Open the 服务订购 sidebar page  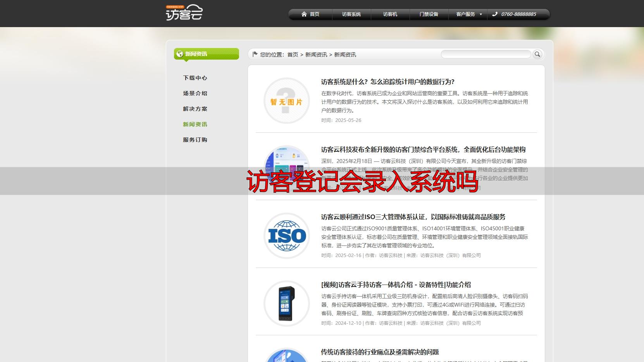195,140
